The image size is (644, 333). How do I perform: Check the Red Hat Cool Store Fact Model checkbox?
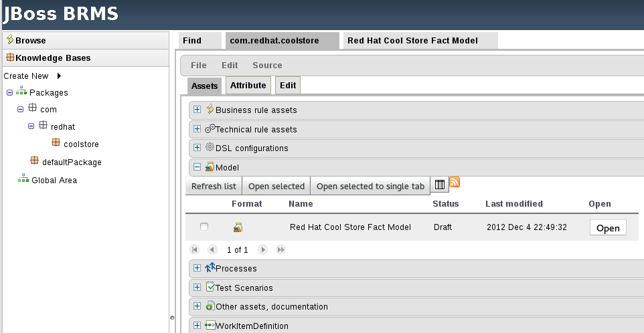(x=204, y=227)
